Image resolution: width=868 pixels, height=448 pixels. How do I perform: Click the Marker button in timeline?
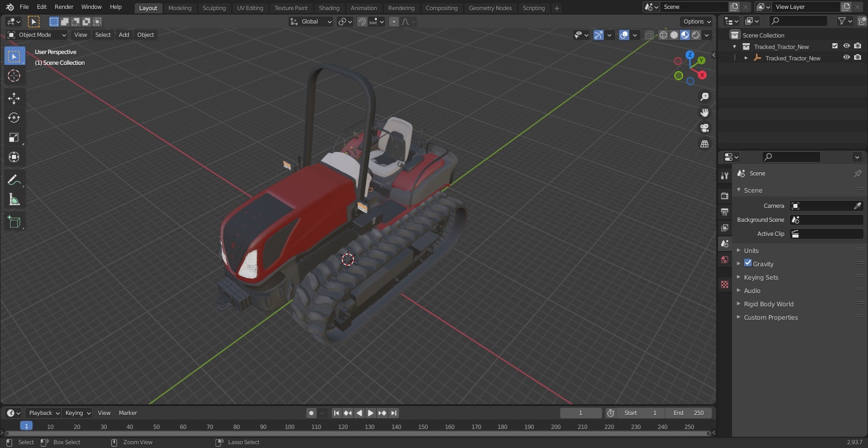point(128,413)
